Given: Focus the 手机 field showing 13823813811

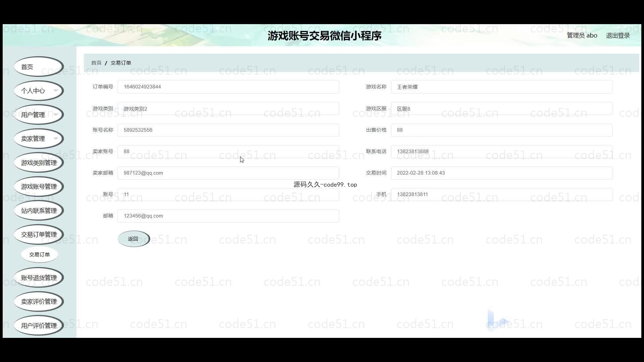Looking at the screenshot, I should coord(501,194).
